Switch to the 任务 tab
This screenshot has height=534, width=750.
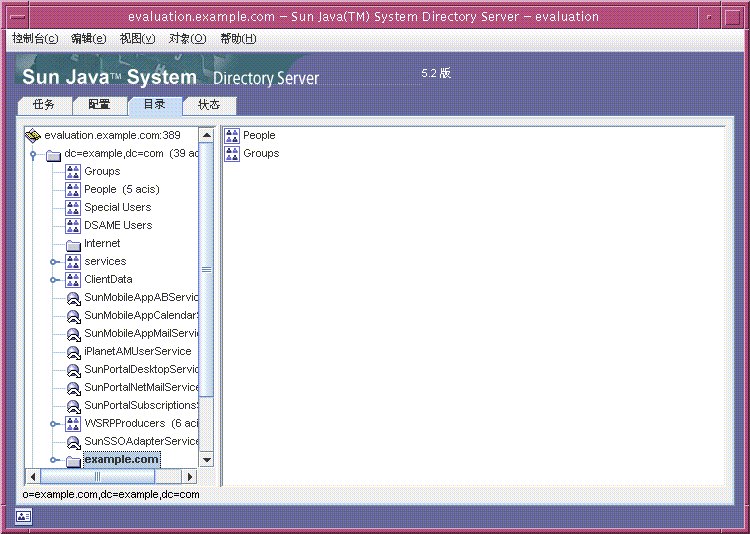point(44,106)
